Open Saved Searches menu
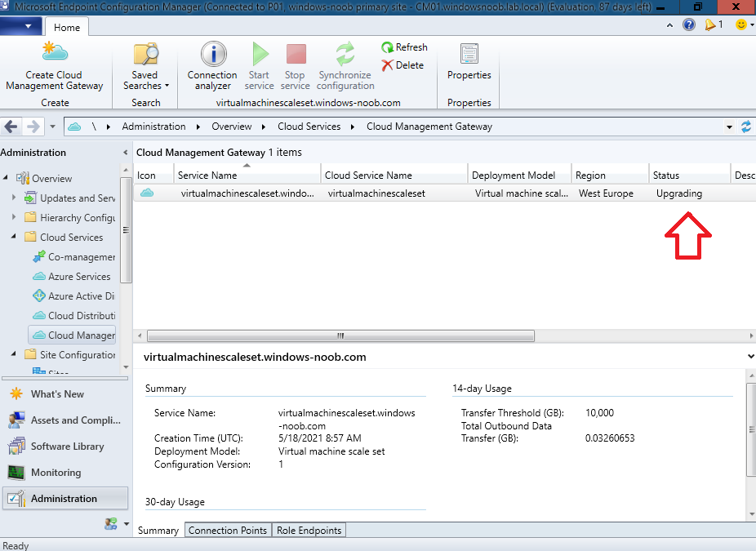Viewport: 756px width, 551px height. click(145, 67)
